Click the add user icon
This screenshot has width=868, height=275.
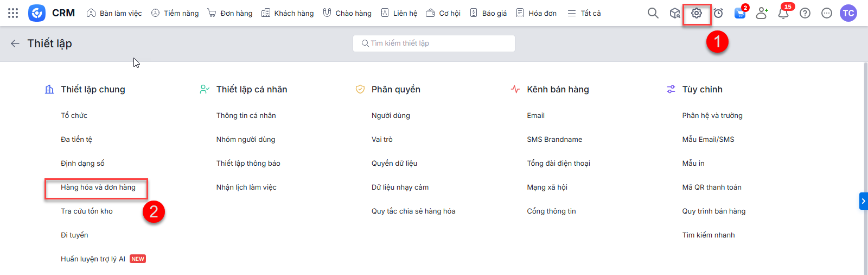click(x=762, y=13)
